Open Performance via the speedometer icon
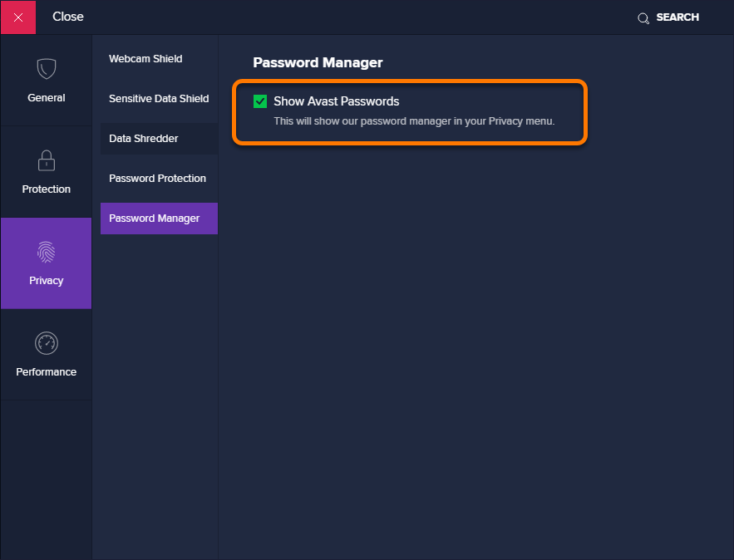734x560 pixels. point(46,343)
